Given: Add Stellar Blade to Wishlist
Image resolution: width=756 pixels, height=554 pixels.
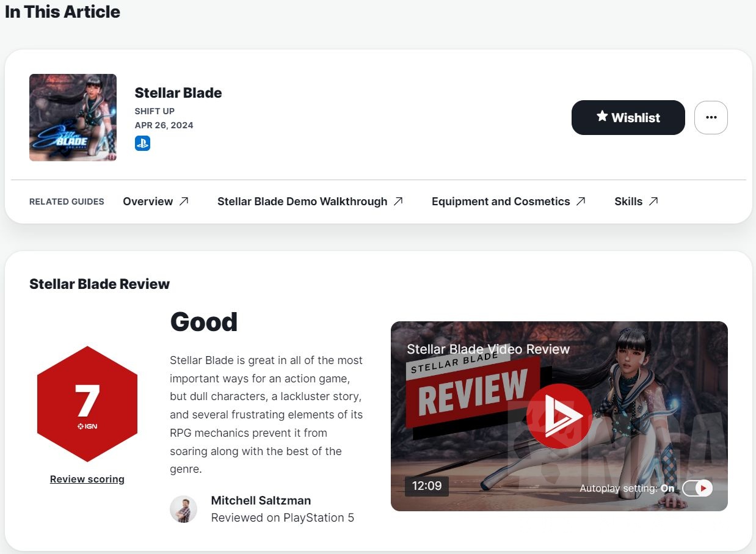Looking at the screenshot, I should coord(628,117).
